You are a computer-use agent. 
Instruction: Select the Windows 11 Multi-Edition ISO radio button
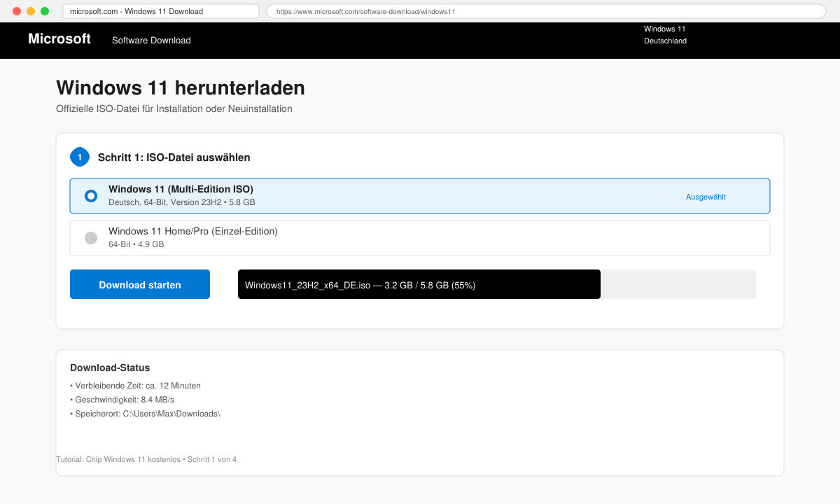point(91,196)
